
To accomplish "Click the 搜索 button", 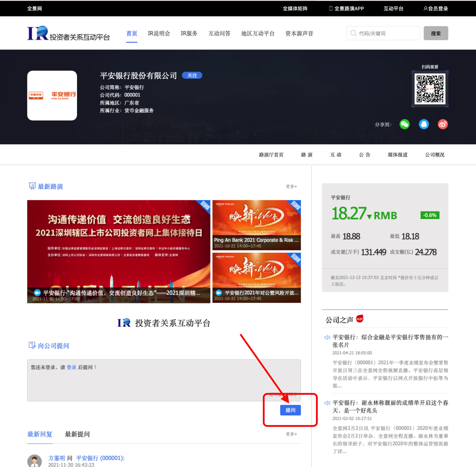I will pos(436,33).
